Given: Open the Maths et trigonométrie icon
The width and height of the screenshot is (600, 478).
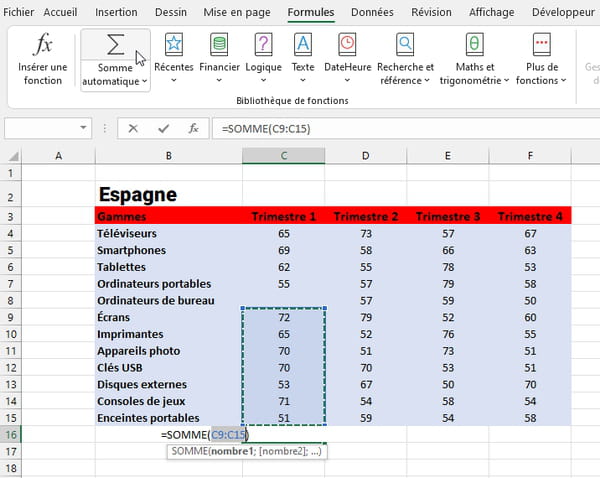Looking at the screenshot, I should 474,44.
